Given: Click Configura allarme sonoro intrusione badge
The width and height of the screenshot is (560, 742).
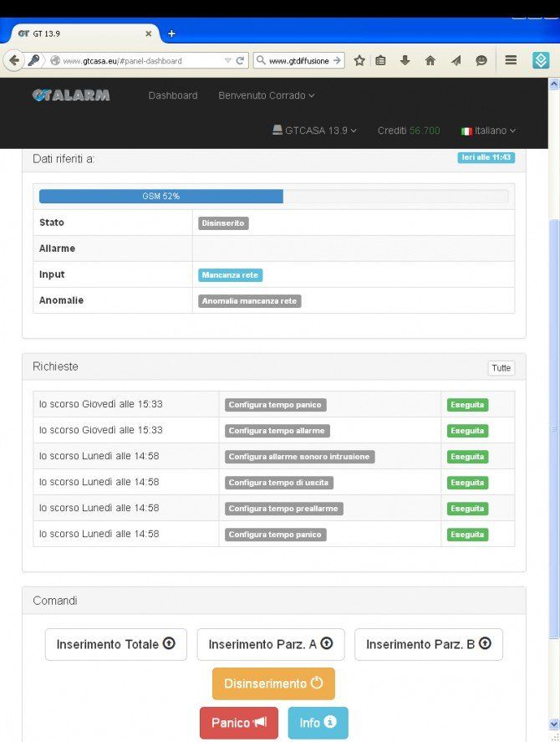Looking at the screenshot, I should click(x=299, y=457).
